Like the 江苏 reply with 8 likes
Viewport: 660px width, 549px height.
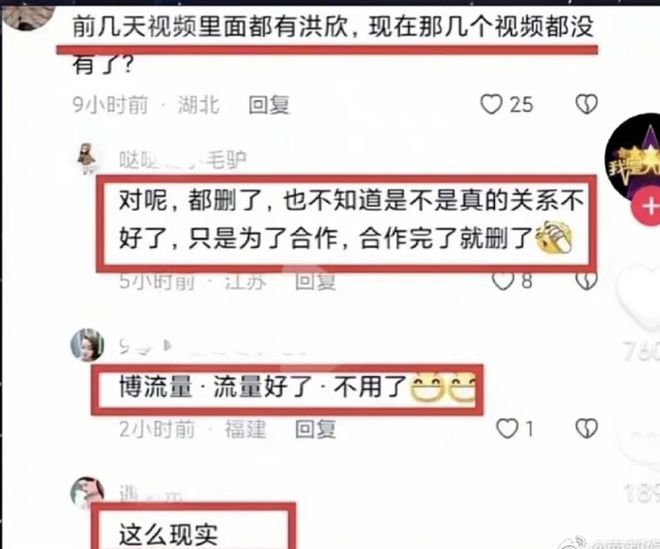503,281
